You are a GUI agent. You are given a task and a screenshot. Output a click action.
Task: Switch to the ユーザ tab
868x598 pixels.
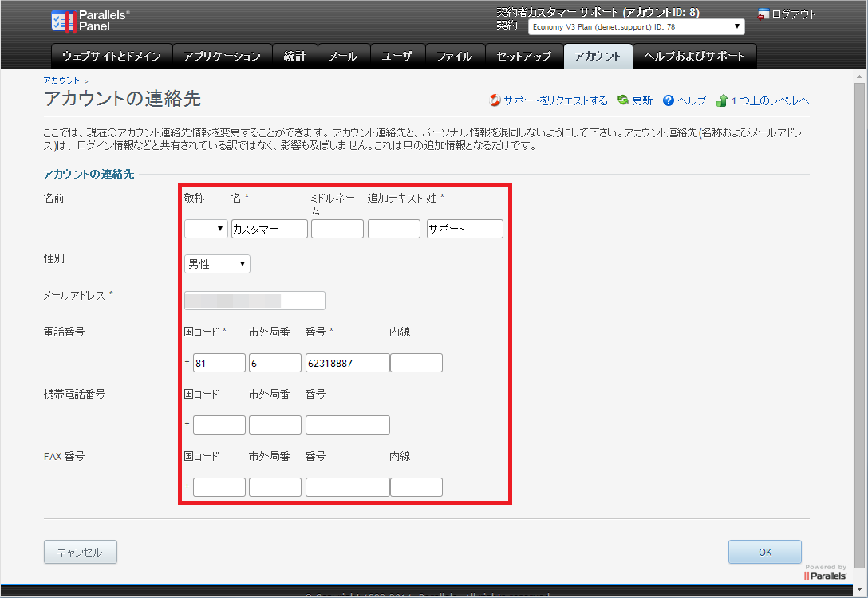pyautogui.click(x=397, y=56)
